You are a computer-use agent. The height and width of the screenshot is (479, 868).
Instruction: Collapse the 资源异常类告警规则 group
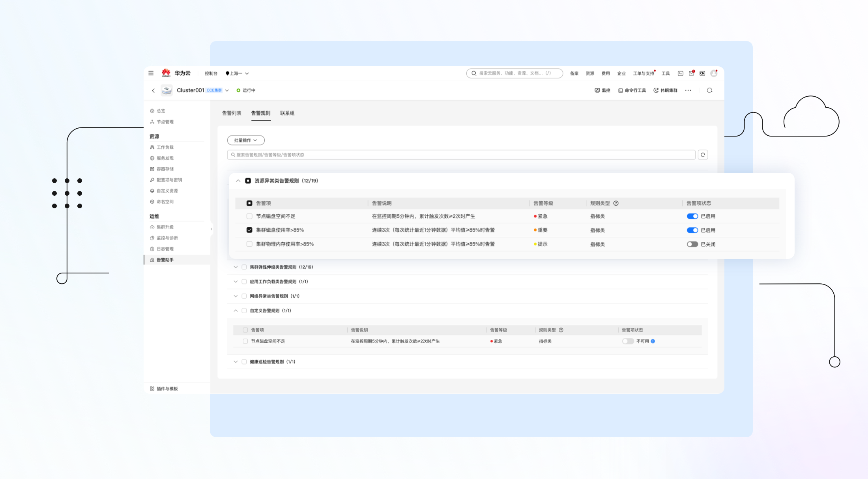coord(238,181)
